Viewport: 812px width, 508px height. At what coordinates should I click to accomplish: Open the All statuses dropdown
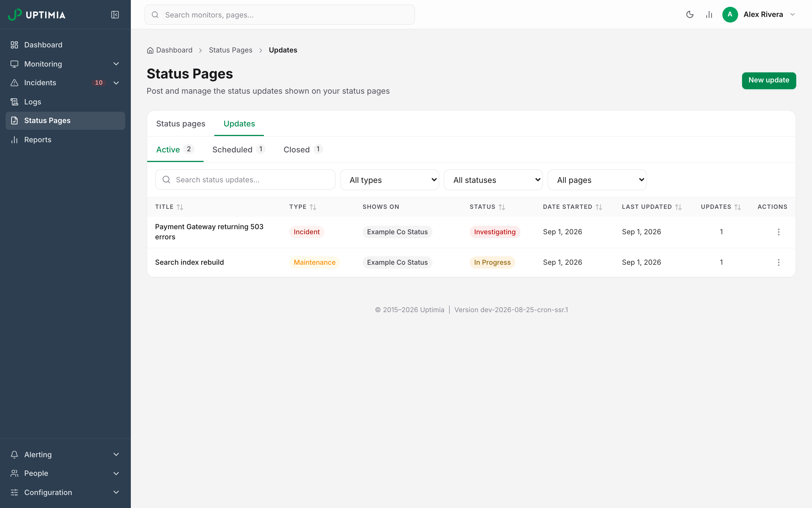tap(493, 180)
